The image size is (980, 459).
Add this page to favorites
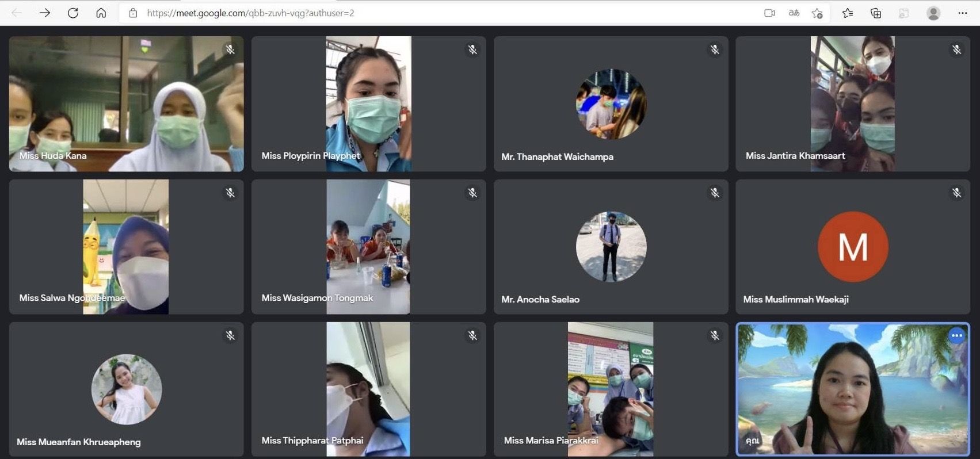click(817, 13)
